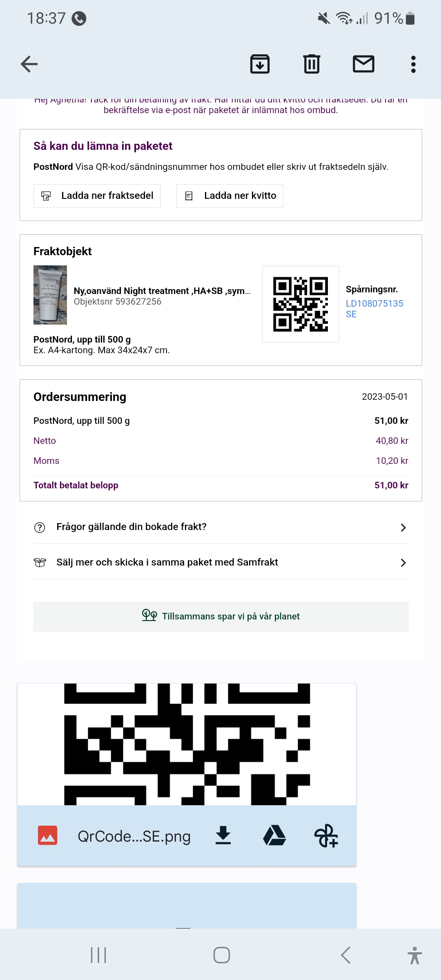Open the QR code attachment preview
This screenshot has height=980, width=441.
(x=187, y=744)
